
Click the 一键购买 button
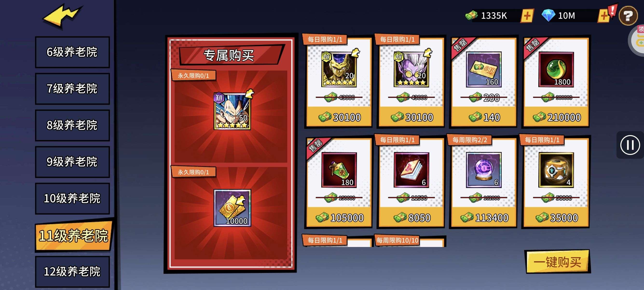coord(558,262)
